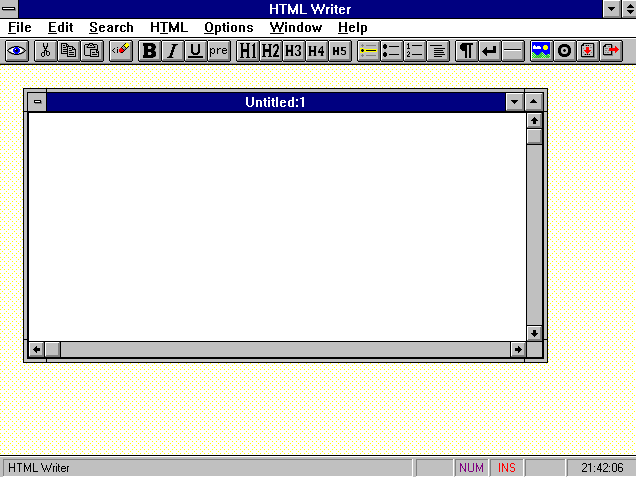Click the vertical scrollbar down arrow
Viewport: 636px width, 477px height.
click(534, 333)
